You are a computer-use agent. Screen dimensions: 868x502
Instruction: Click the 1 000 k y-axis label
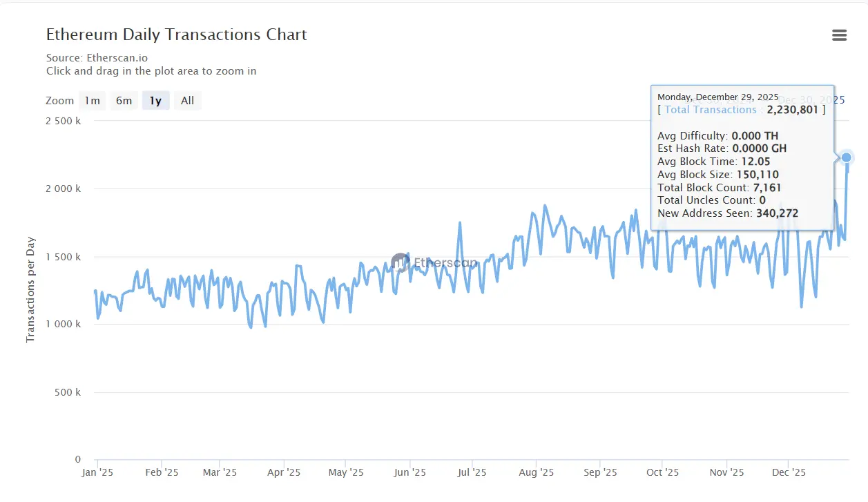pos(63,325)
